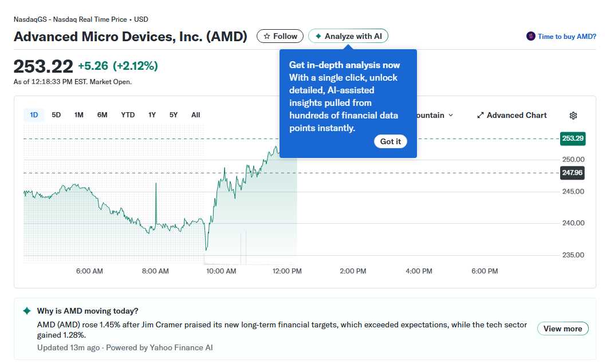Open chart settings via the gear icon
The height and width of the screenshot is (364, 610).
[573, 115]
